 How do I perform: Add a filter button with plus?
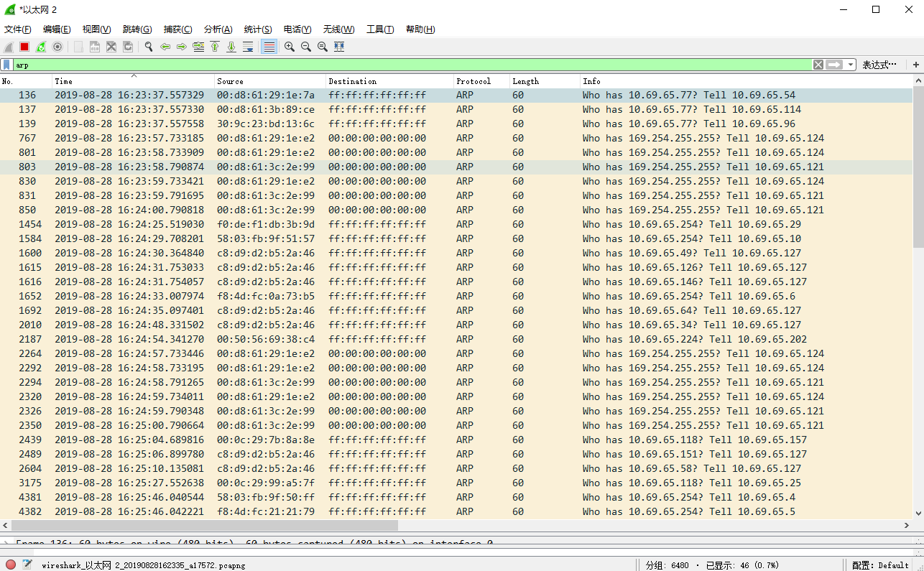916,65
